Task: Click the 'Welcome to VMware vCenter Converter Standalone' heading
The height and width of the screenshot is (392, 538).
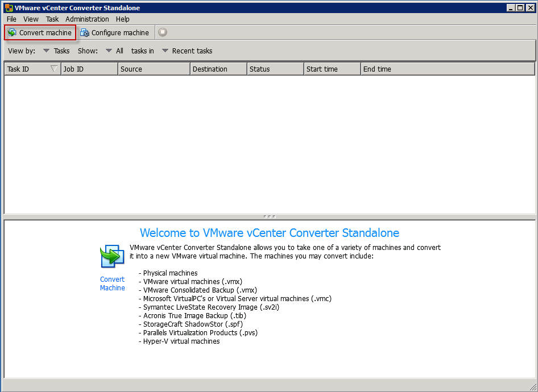Action: [x=270, y=233]
